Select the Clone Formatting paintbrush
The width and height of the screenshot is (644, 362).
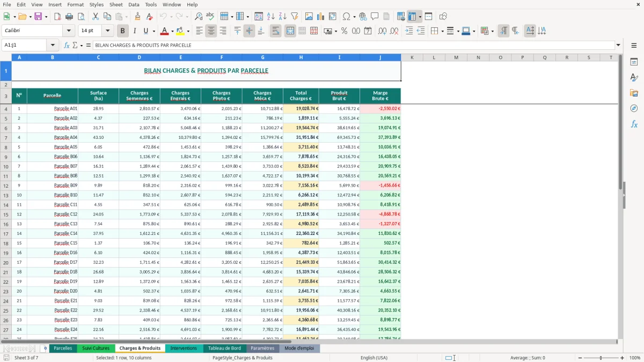[137, 17]
